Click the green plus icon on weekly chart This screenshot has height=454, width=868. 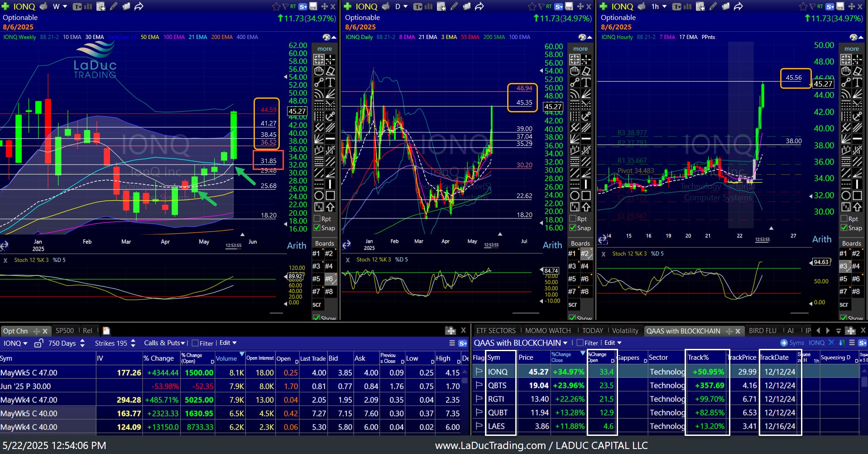(5, 6)
